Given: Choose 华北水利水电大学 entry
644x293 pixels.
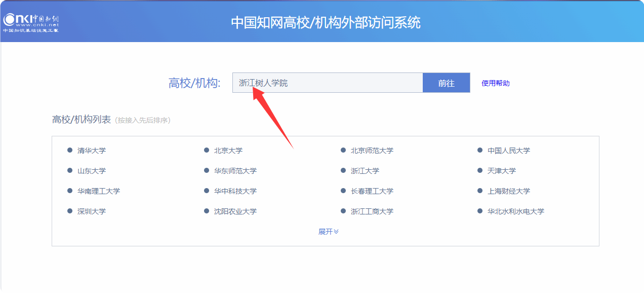Looking at the screenshot, I should tap(515, 211).
